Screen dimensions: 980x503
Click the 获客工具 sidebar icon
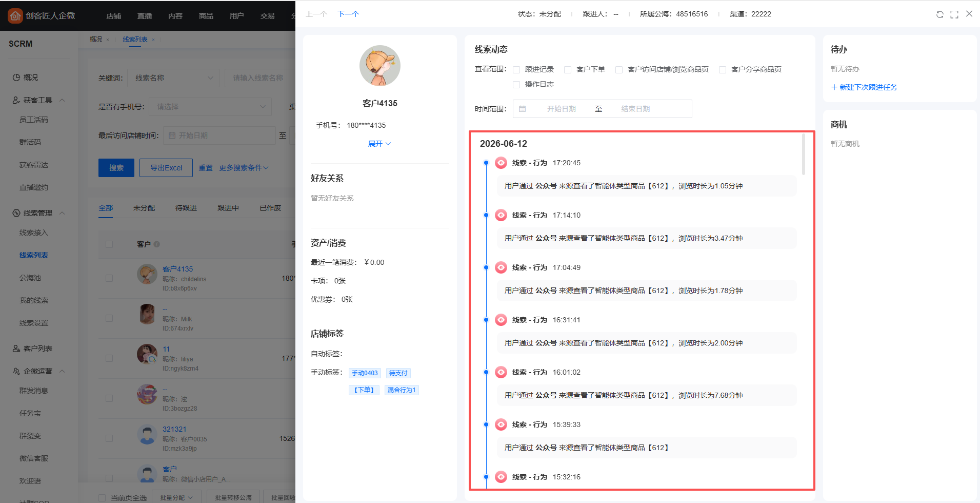point(16,100)
